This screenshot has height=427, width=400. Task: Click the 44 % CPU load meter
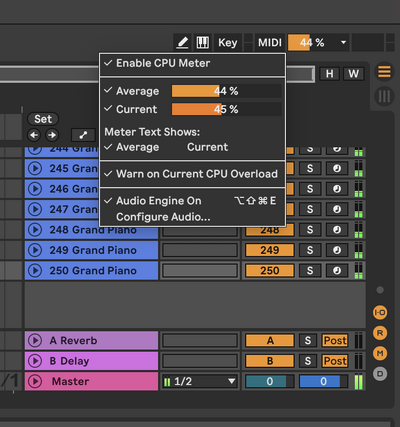click(312, 43)
